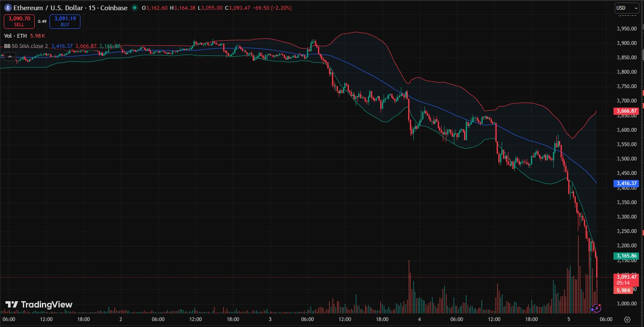The width and height of the screenshot is (644, 327).
Task: Click the purple sparkle star icon
Action: coord(592,309)
